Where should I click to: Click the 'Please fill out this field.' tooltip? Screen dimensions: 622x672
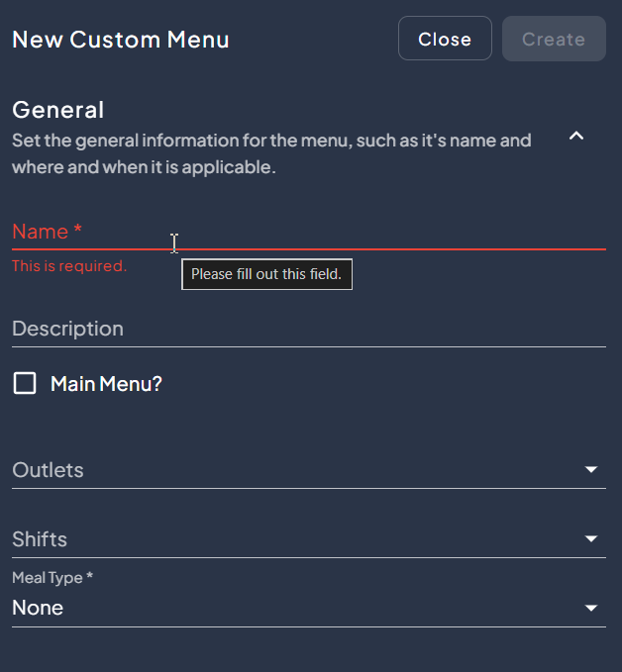click(266, 274)
